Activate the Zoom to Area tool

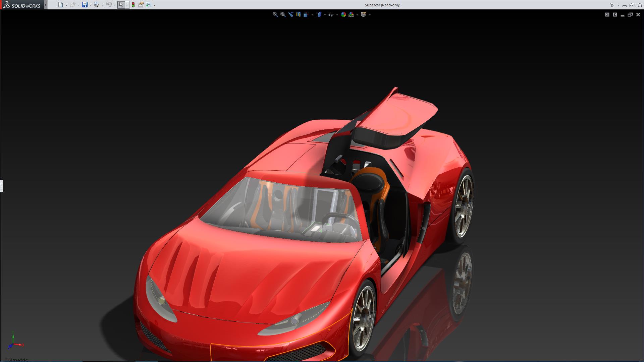coord(283,14)
